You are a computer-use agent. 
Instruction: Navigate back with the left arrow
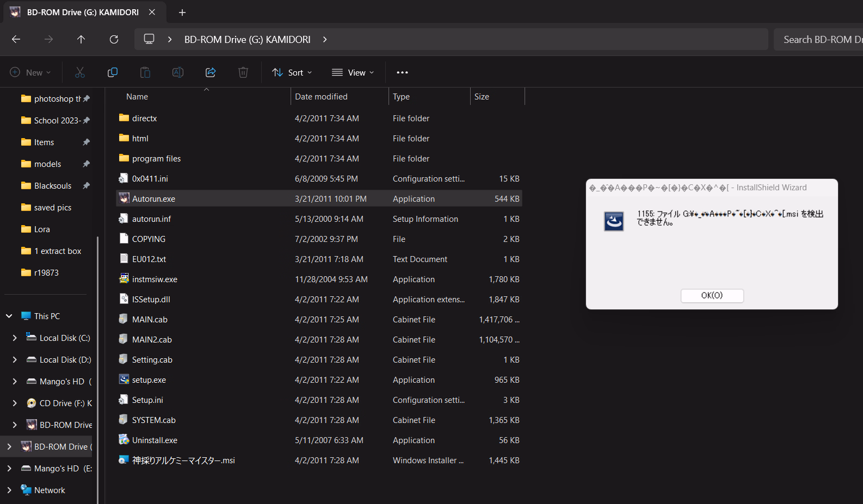[16, 39]
